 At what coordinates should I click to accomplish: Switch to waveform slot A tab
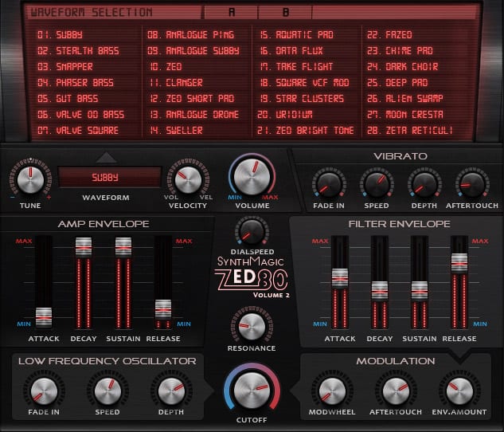231,12
